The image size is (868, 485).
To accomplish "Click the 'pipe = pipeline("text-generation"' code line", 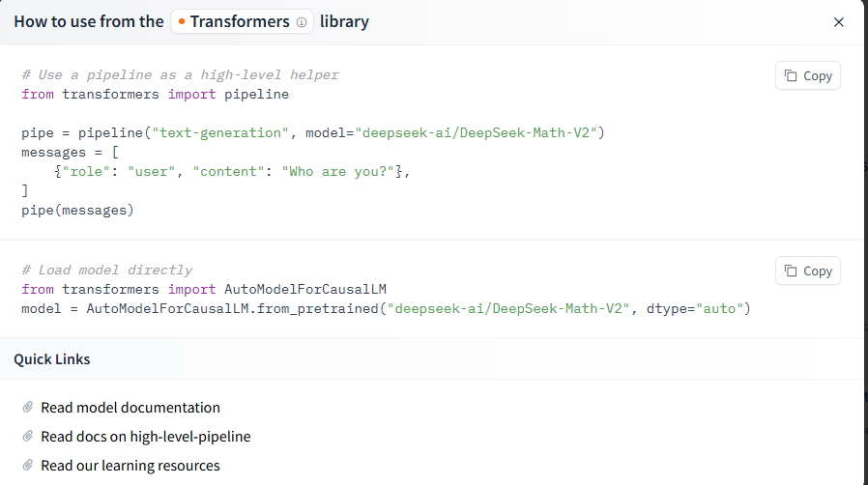I will point(313,132).
